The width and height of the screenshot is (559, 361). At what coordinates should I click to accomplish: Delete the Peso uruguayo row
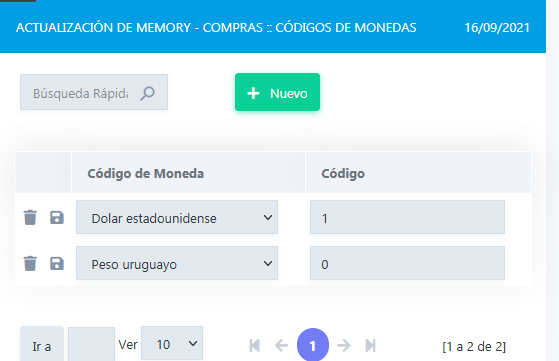[x=30, y=263]
